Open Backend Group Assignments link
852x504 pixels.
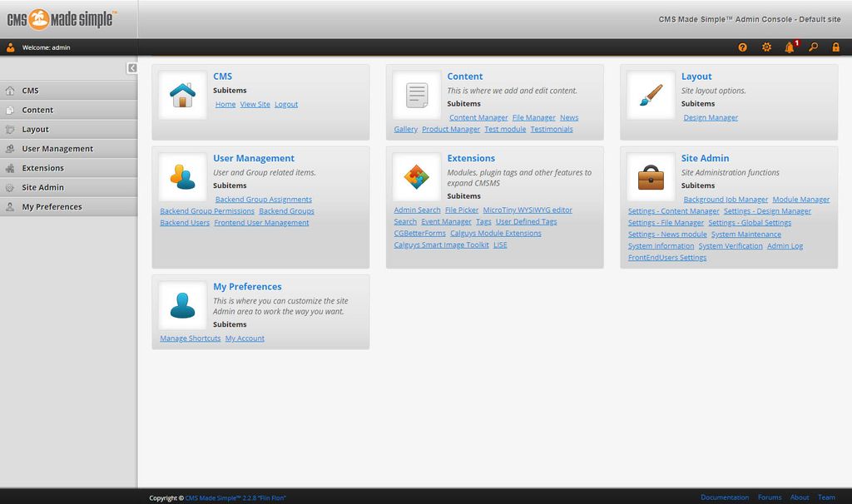tap(264, 200)
